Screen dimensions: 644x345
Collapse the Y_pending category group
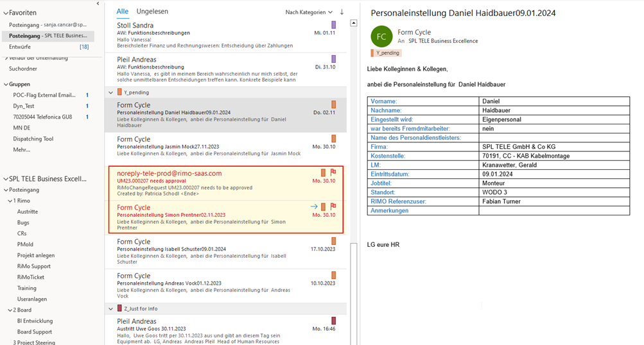[x=111, y=93]
